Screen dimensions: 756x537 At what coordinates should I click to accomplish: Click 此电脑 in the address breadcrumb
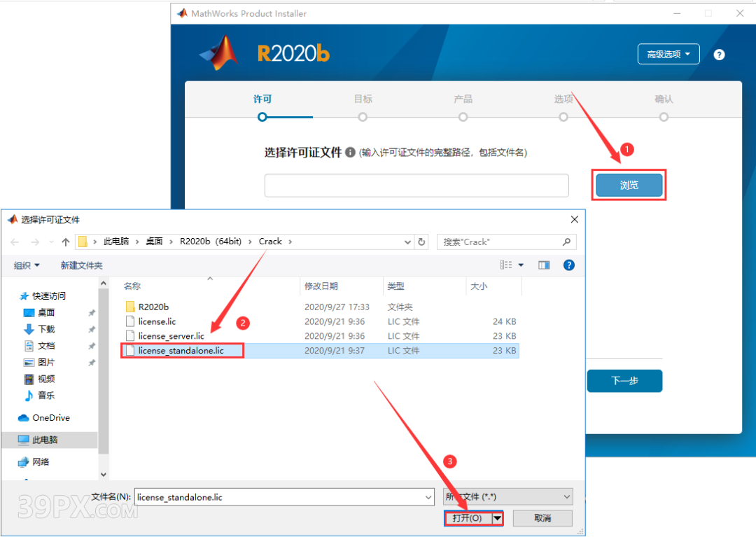pos(116,242)
